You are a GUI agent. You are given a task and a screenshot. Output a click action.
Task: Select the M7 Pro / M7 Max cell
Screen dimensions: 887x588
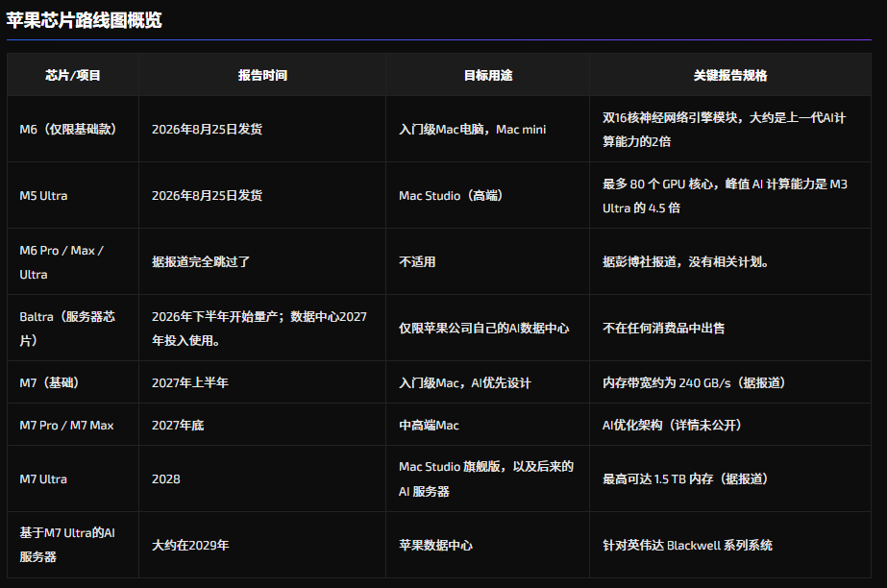coord(73,426)
